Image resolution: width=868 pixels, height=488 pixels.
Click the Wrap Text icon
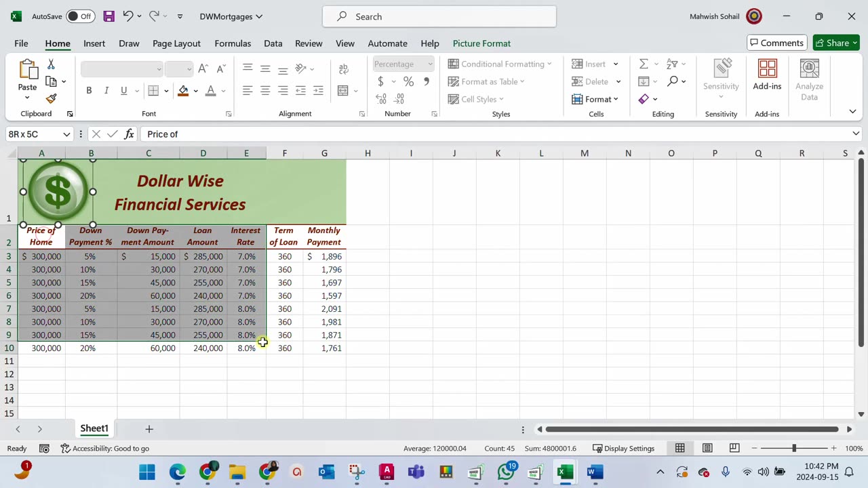click(344, 68)
